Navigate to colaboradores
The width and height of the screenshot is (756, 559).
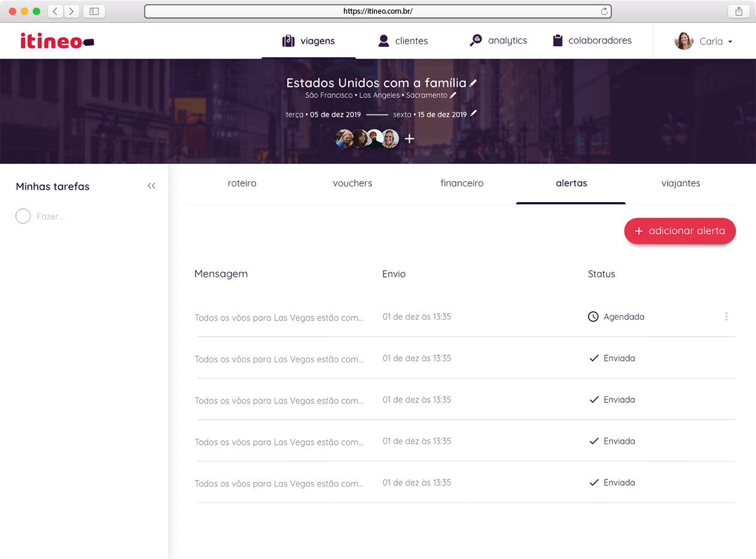(x=592, y=41)
